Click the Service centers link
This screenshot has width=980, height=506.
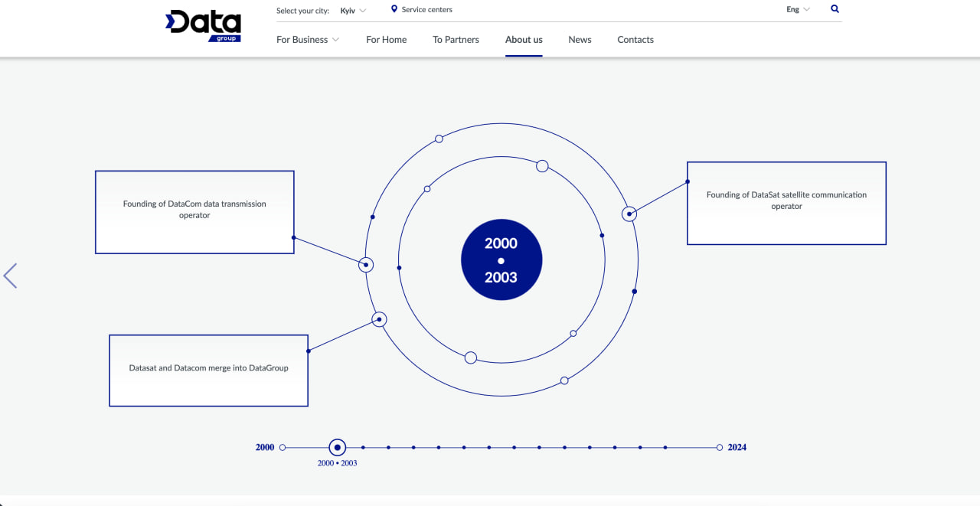[426, 9]
